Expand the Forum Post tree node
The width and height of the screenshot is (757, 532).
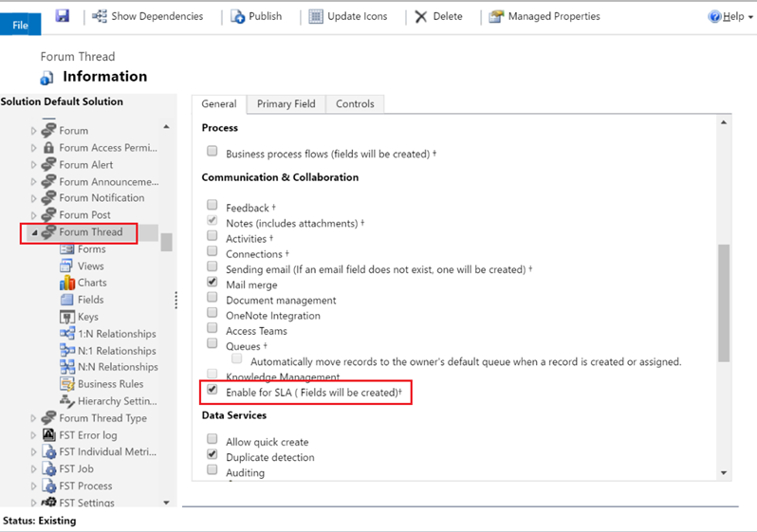tap(34, 215)
